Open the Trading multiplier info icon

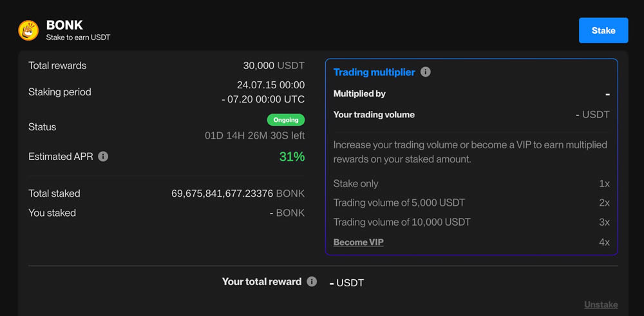tap(426, 72)
